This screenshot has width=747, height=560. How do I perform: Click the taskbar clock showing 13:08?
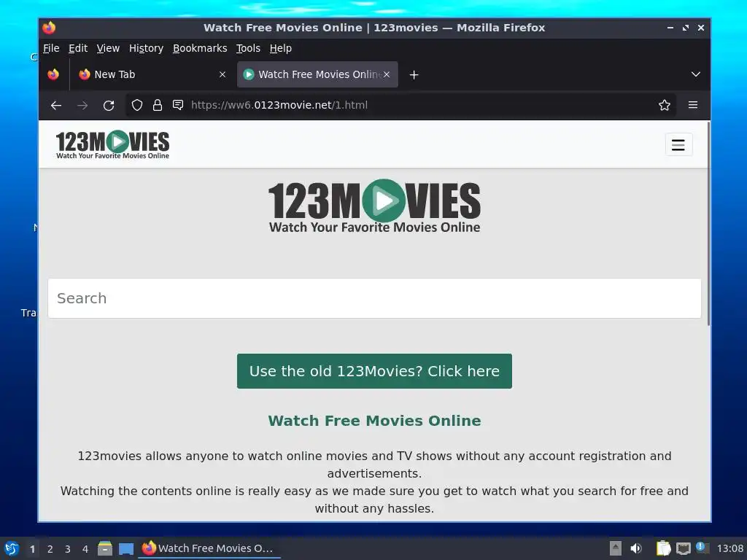(729, 548)
